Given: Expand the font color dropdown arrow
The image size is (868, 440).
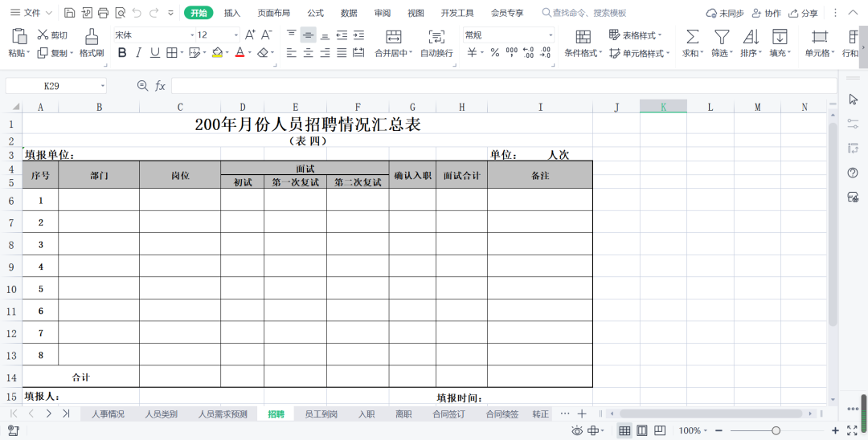Looking at the screenshot, I should click(x=250, y=53).
